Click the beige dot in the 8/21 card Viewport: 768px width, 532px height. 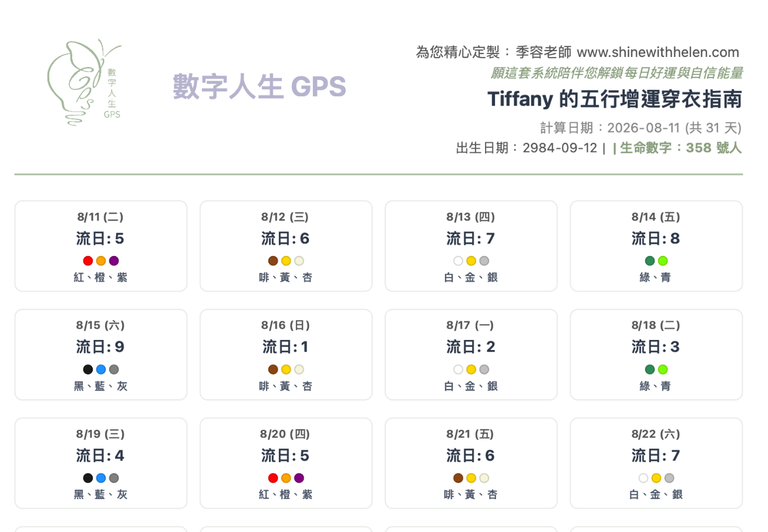tap(484, 478)
